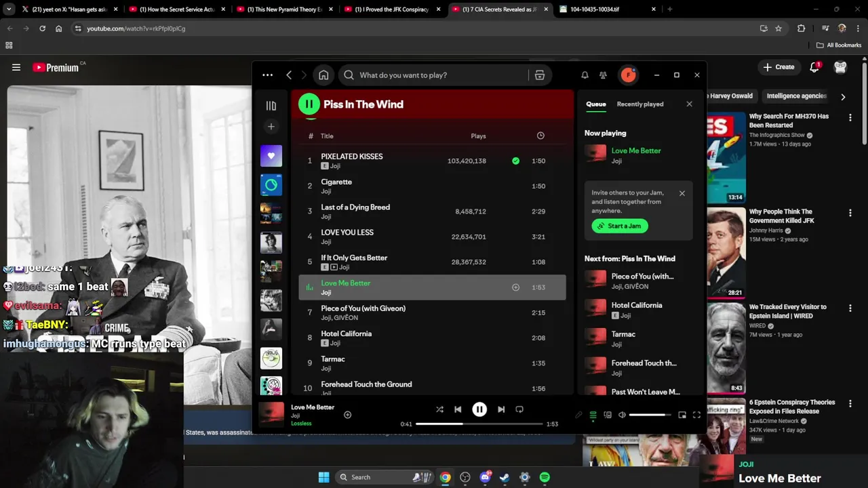This screenshot has height=488, width=868.
Task: Adjust the Spotify volume slider
Action: (x=651, y=415)
